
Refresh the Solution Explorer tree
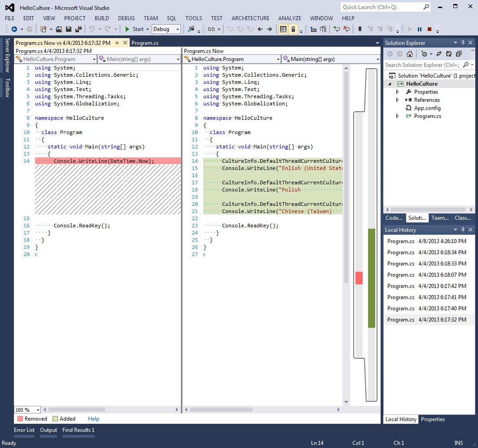[449, 54]
